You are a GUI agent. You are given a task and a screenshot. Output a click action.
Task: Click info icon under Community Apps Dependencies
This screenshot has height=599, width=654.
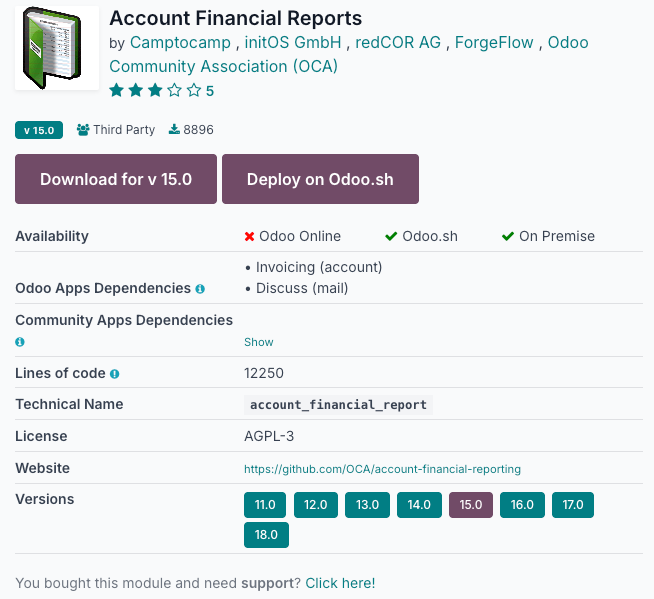pos(20,342)
